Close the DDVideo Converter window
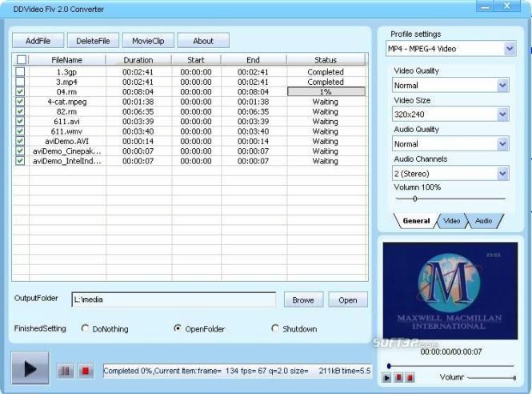The image size is (532, 394). pos(507,6)
